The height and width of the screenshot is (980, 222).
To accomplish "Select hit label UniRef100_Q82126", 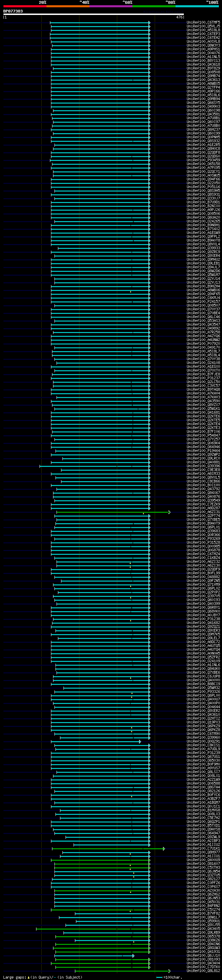I will coord(203,791).
